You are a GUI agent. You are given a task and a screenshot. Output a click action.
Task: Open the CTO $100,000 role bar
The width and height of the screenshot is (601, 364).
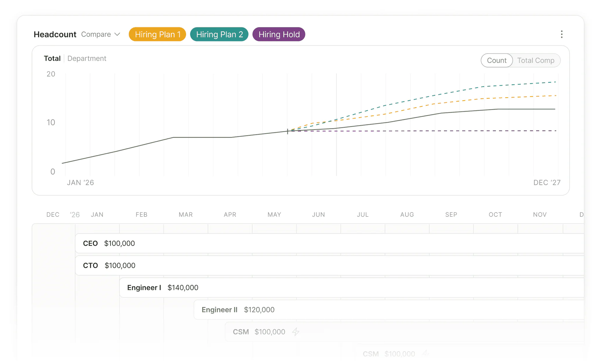(x=330, y=265)
